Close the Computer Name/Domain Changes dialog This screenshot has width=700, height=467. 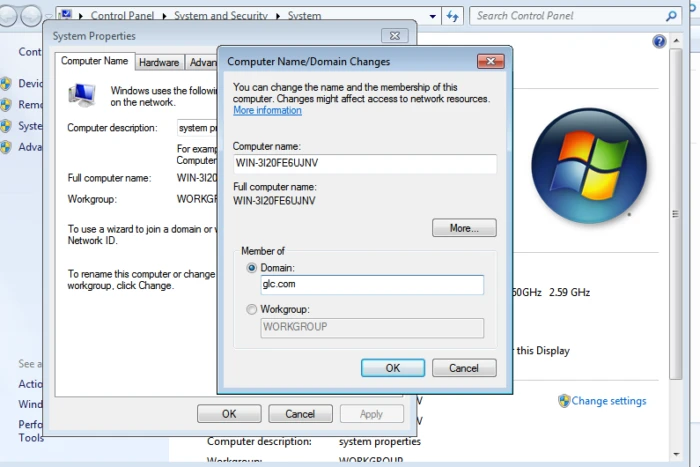point(491,61)
